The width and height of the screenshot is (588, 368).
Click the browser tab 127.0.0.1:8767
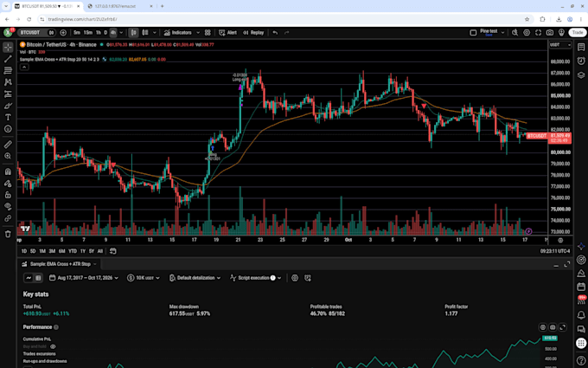(x=119, y=6)
